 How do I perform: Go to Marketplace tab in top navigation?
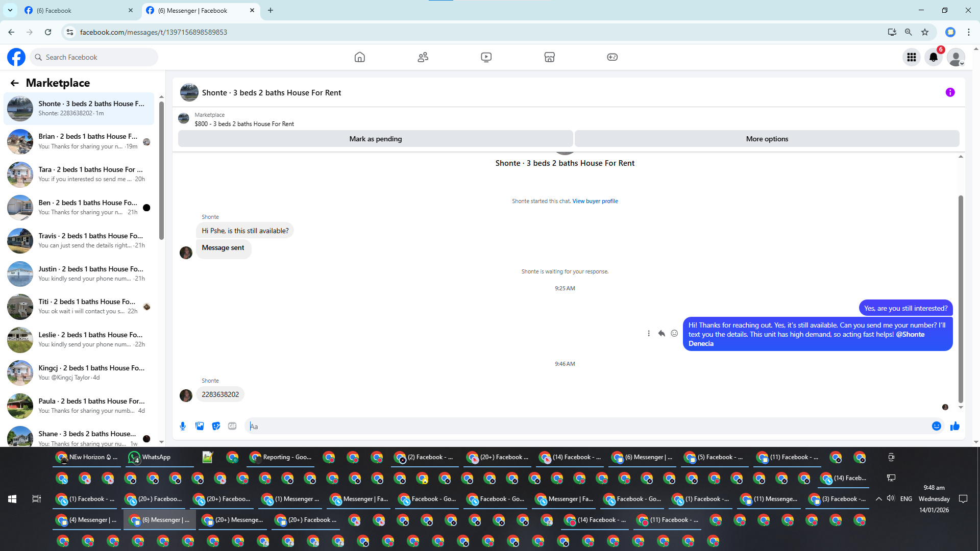[x=549, y=57]
